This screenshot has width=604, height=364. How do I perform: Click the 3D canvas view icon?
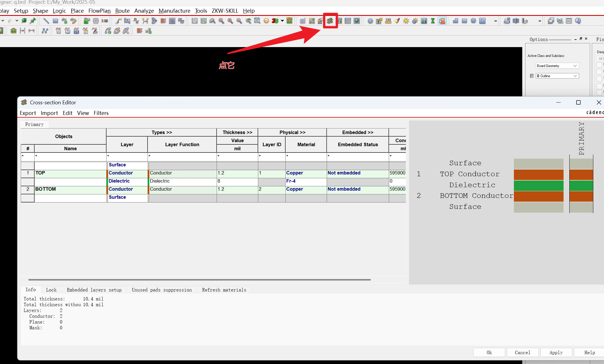(275, 21)
